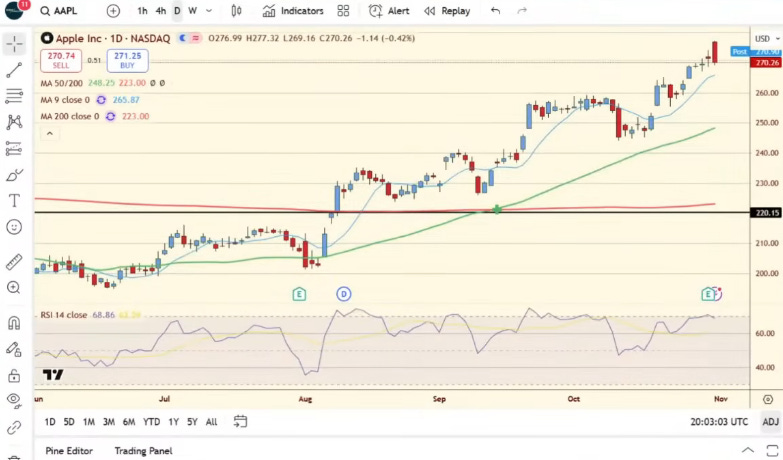Click the compare or add symbol plus
Image resolution: width=783 pixels, height=460 pixels.
(x=113, y=11)
